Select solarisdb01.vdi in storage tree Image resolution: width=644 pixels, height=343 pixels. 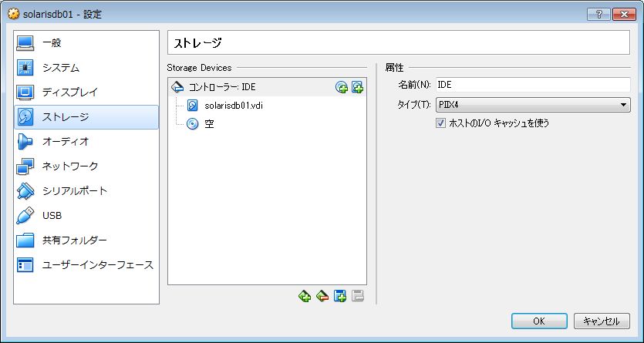[234, 106]
